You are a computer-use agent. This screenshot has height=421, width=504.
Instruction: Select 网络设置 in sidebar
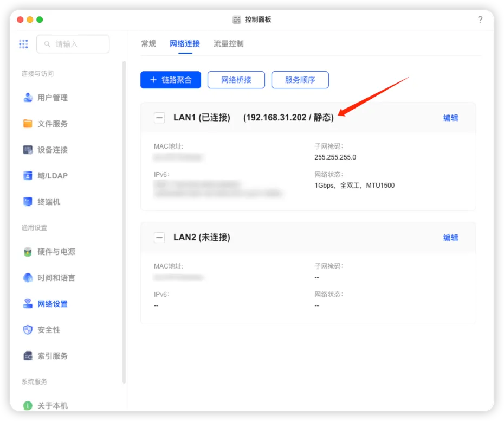[53, 304]
